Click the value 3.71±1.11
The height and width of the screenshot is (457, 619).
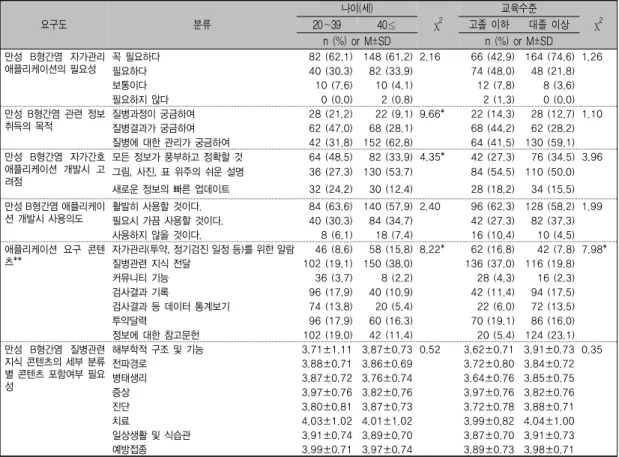(x=327, y=350)
